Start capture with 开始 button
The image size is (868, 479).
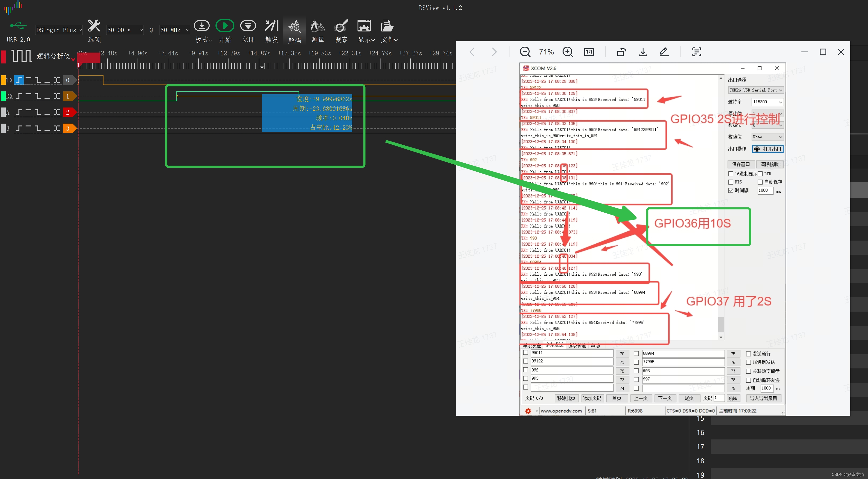point(225,31)
